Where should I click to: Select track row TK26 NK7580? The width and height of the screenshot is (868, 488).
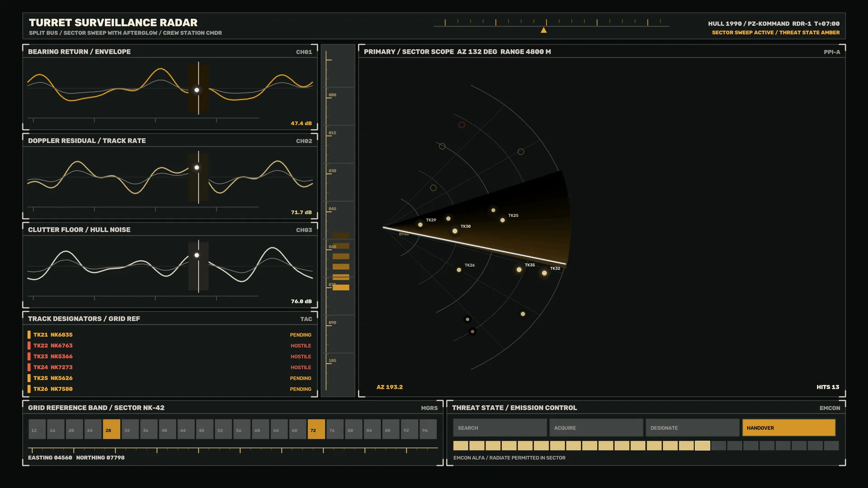170,389
